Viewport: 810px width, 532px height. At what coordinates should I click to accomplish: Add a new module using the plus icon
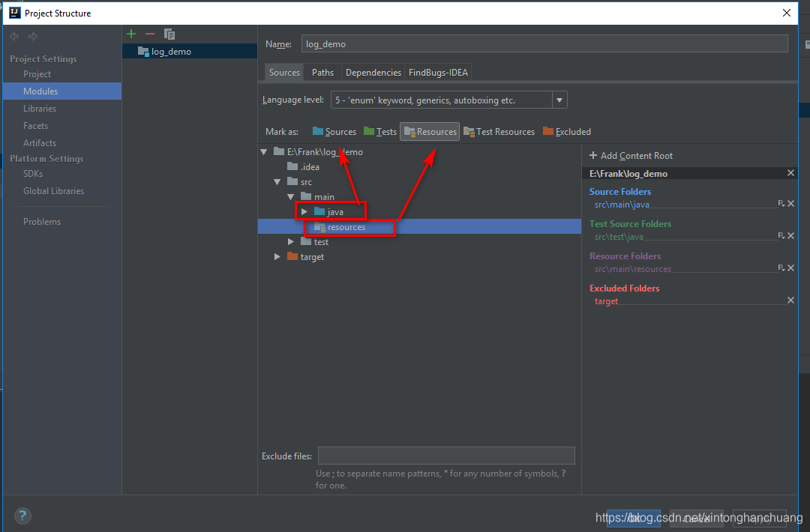tap(130, 34)
